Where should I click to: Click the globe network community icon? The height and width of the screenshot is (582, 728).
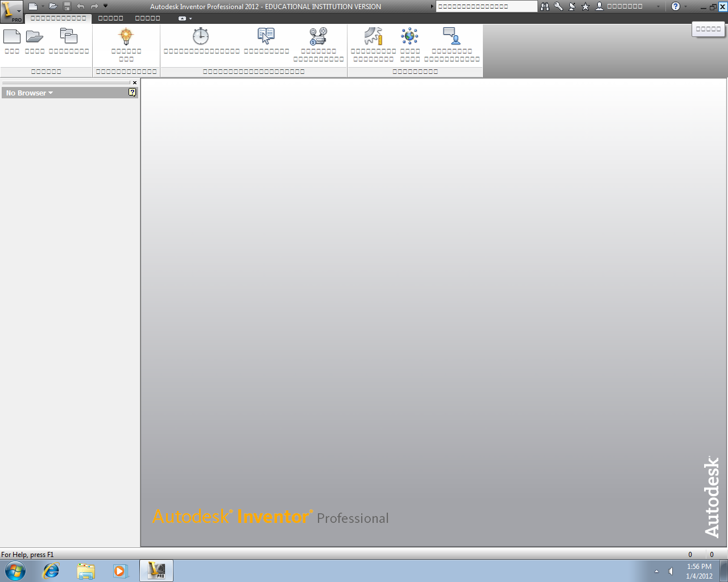(x=409, y=36)
